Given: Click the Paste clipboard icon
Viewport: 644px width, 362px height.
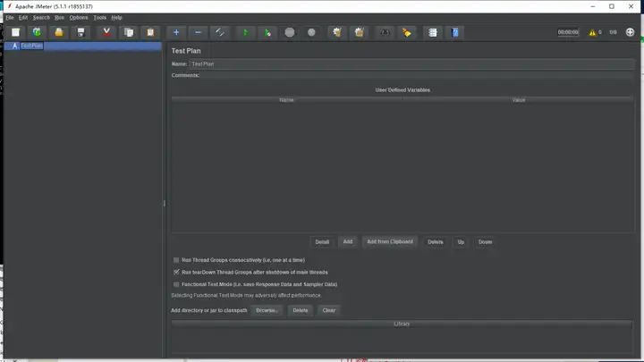Looking at the screenshot, I should click(x=150, y=32).
